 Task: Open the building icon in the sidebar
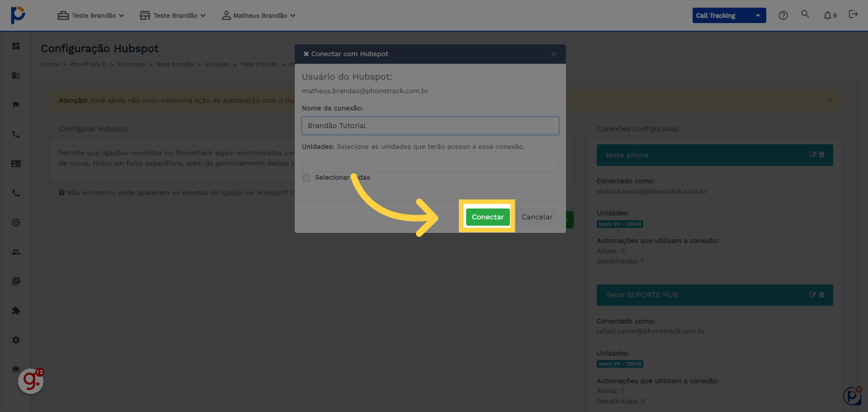click(16, 76)
